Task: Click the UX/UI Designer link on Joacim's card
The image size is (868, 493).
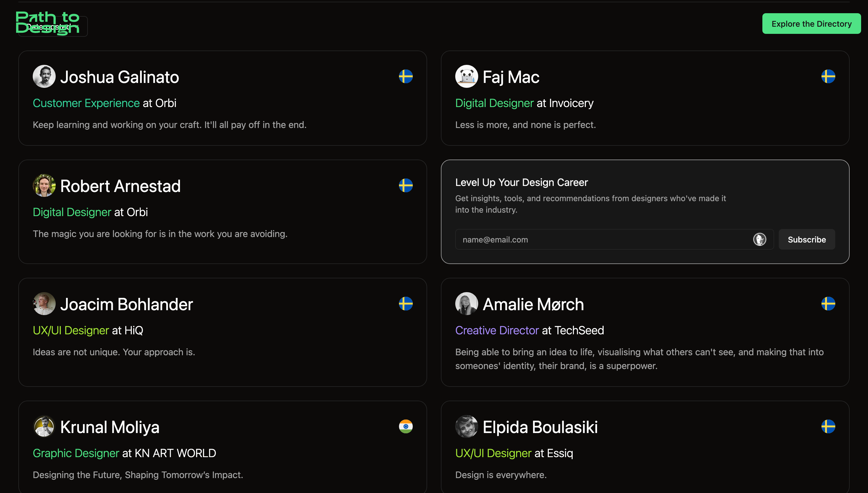Action: (71, 330)
